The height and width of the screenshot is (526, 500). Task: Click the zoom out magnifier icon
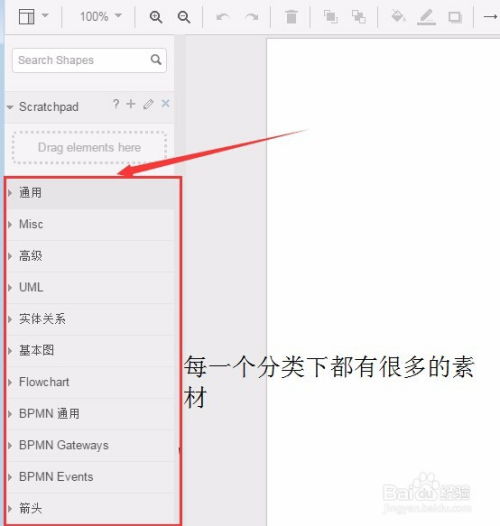click(x=184, y=17)
